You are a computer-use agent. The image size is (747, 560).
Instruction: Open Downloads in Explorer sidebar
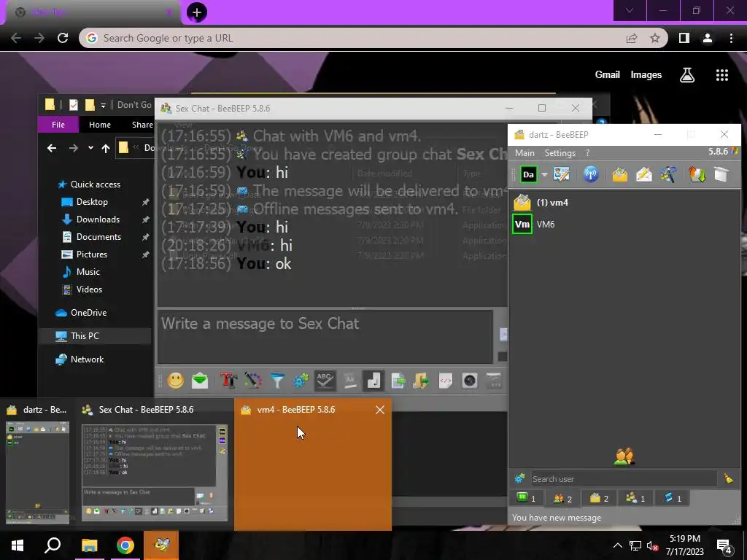pos(98,219)
